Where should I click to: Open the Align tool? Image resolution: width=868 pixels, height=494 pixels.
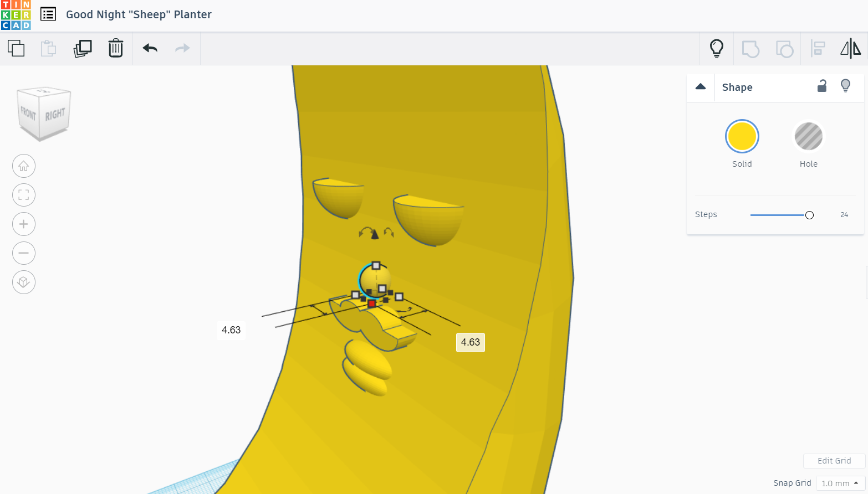818,49
